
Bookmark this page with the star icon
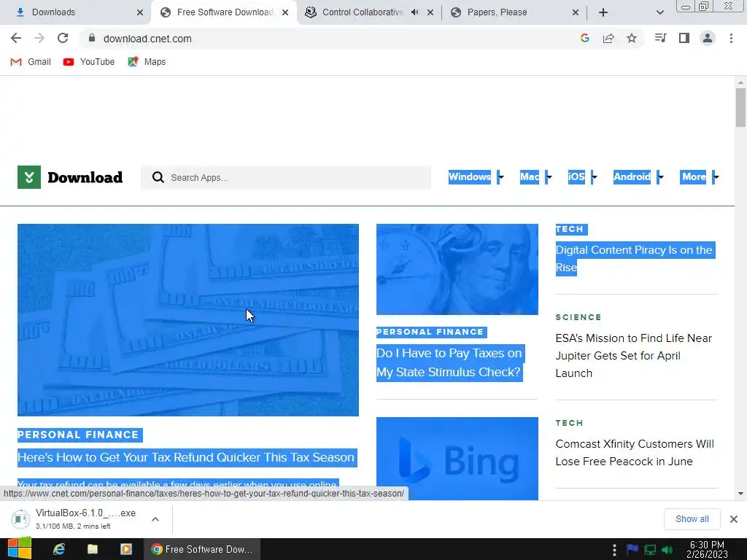[x=632, y=38]
